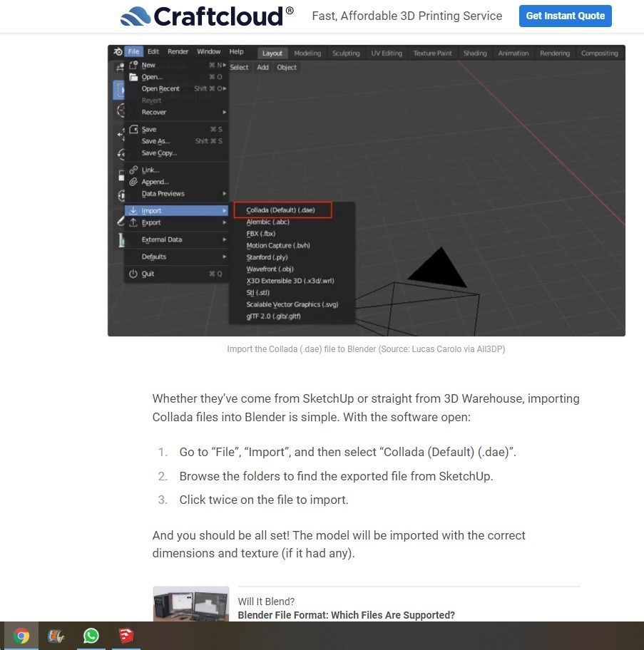Expand the Export submenu entry
Viewport: 644px width, 650px height.
point(177,222)
